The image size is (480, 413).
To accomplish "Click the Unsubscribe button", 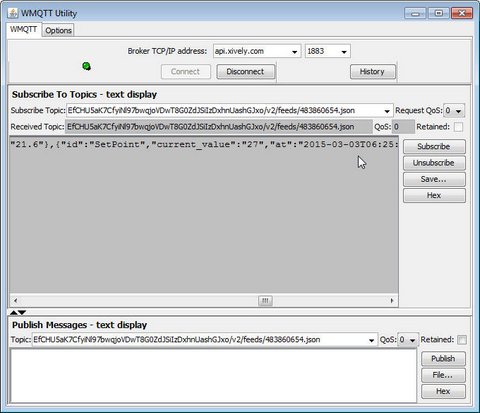I will coord(434,163).
